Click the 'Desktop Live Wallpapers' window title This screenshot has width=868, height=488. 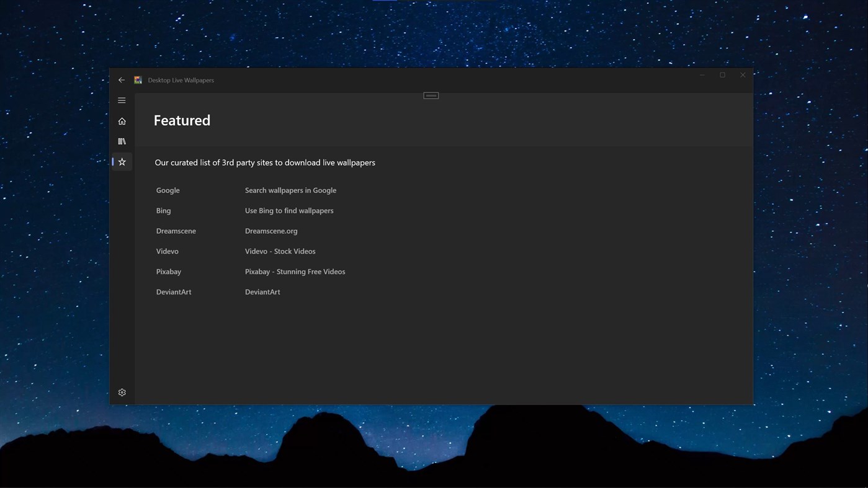tap(181, 80)
